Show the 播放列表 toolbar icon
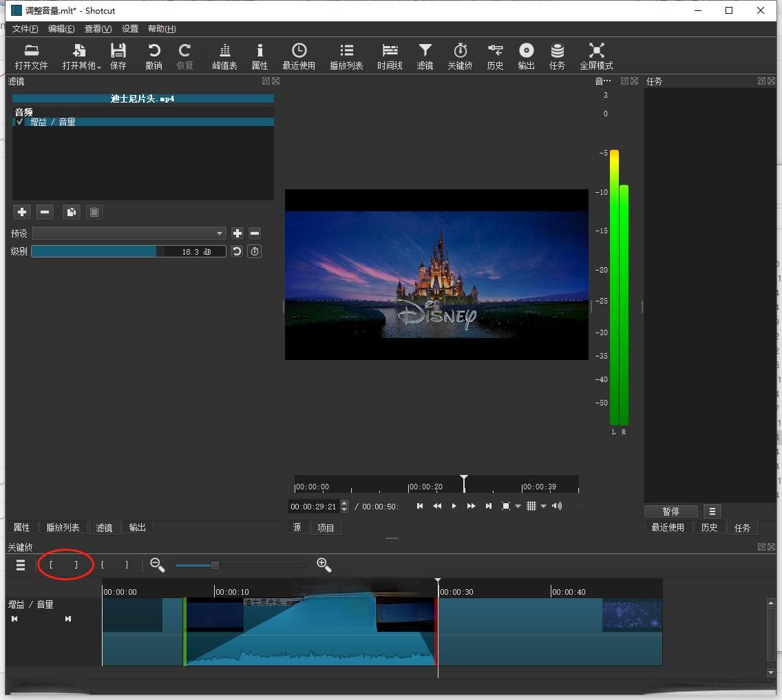The height and width of the screenshot is (700, 782). [346, 56]
